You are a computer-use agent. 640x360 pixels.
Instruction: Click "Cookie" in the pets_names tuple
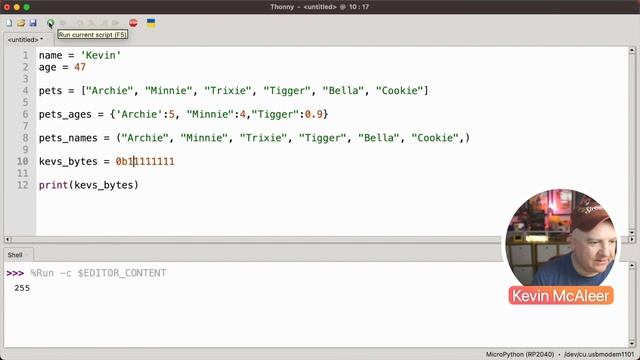[x=435, y=138]
